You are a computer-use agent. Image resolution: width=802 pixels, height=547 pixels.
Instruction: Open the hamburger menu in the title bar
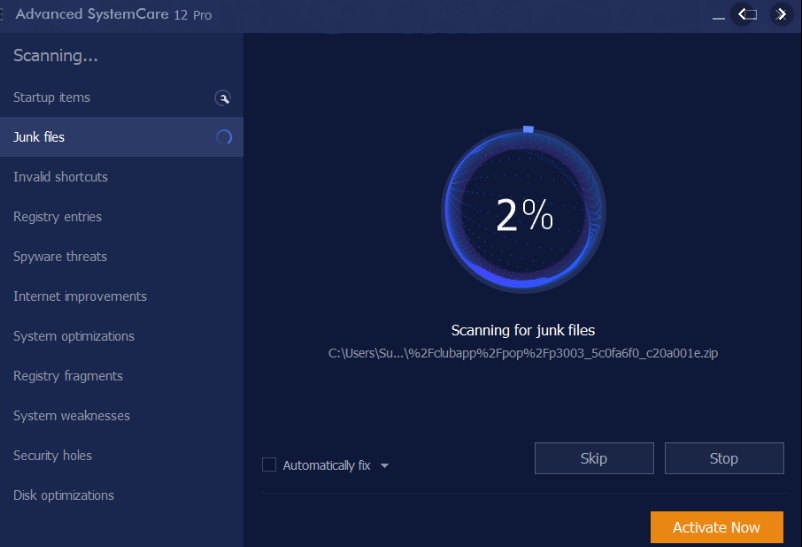coord(3,15)
